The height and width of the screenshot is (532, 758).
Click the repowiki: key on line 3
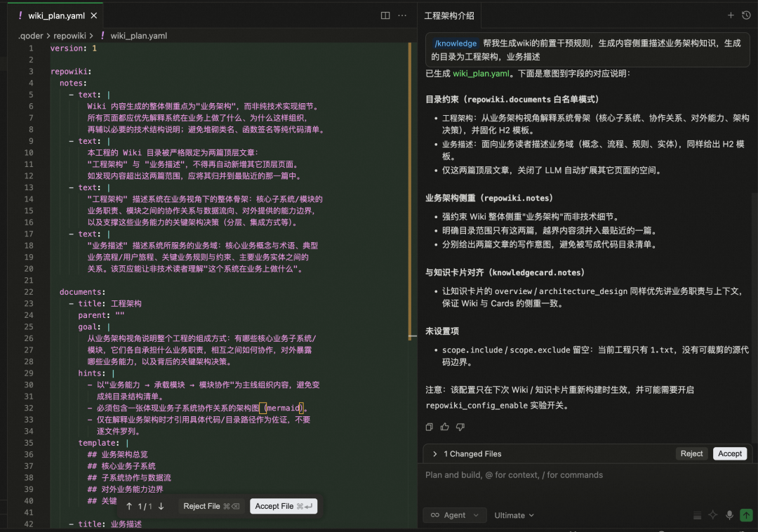[71, 72]
